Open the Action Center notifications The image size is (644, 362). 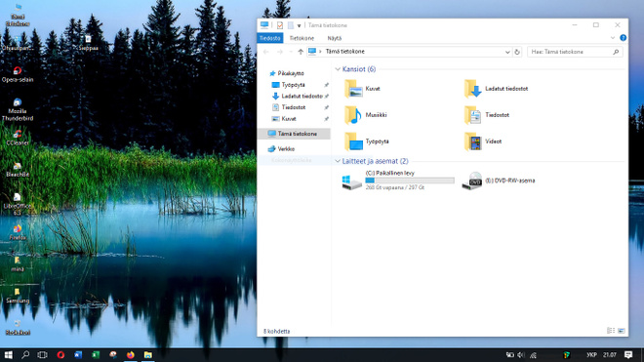(628, 354)
